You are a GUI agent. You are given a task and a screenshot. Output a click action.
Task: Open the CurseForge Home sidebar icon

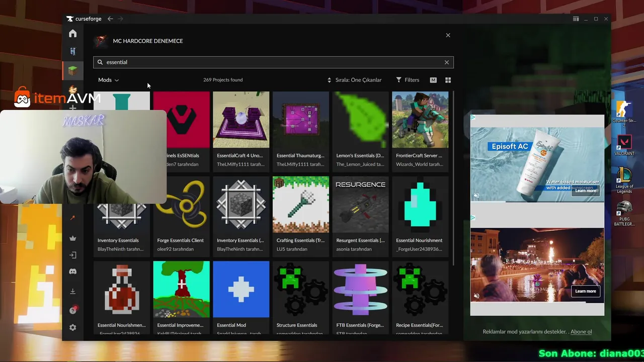(x=73, y=34)
